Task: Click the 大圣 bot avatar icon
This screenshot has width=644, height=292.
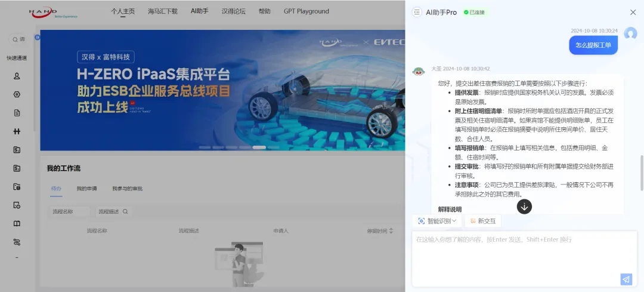Action: pos(419,72)
